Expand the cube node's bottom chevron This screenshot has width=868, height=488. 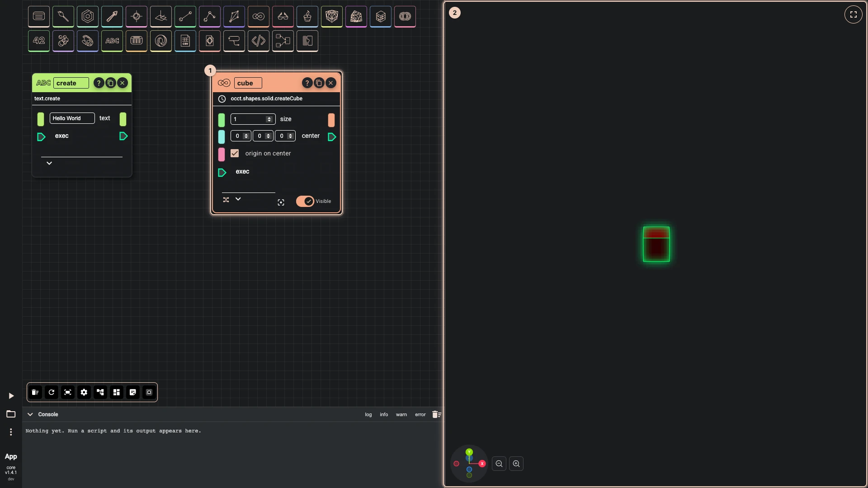238,199
